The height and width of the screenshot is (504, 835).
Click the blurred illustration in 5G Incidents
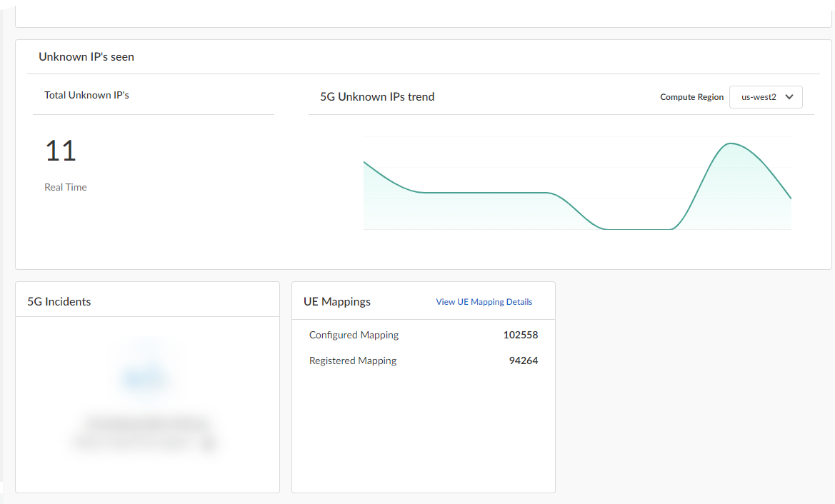click(146, 373)
